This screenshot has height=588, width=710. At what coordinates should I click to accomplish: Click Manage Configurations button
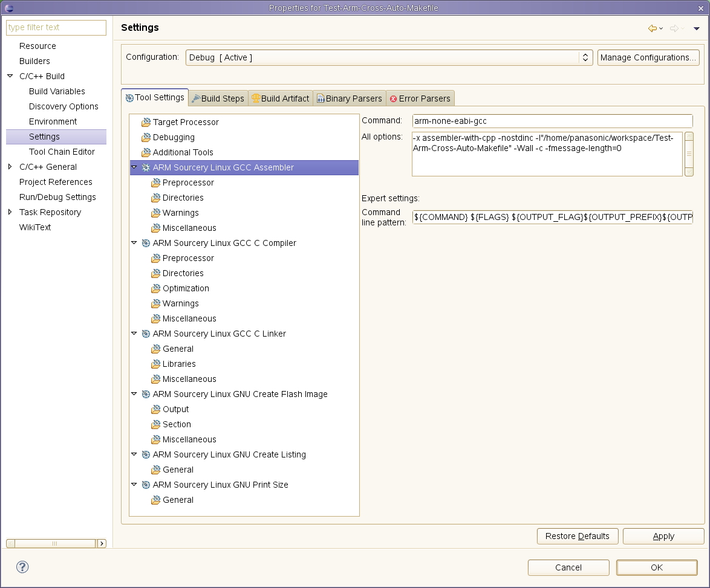point(648,57)
